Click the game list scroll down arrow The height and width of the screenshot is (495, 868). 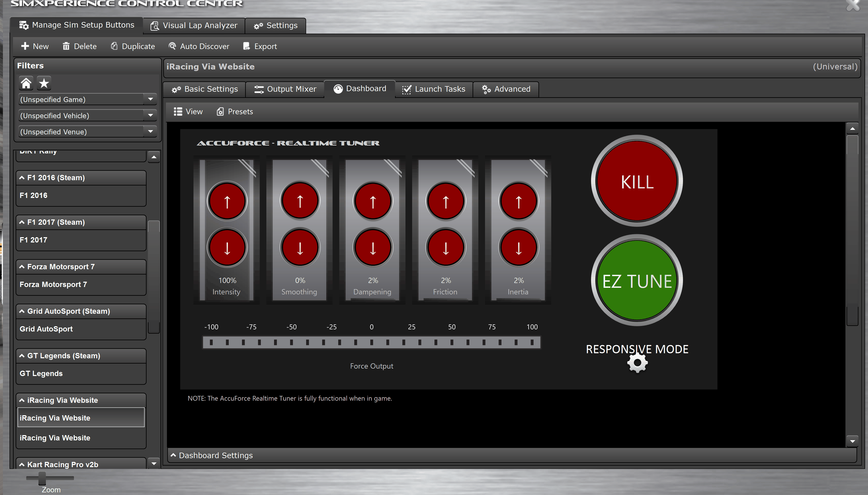[154, 463]
